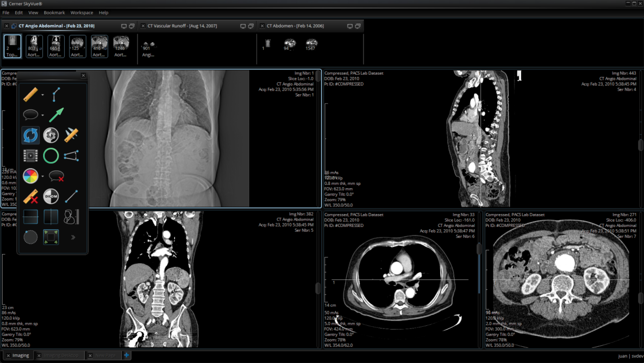The image size is (644, 363).
Task: Open the cine film playback tool
Action: click(x=30, y=156)
